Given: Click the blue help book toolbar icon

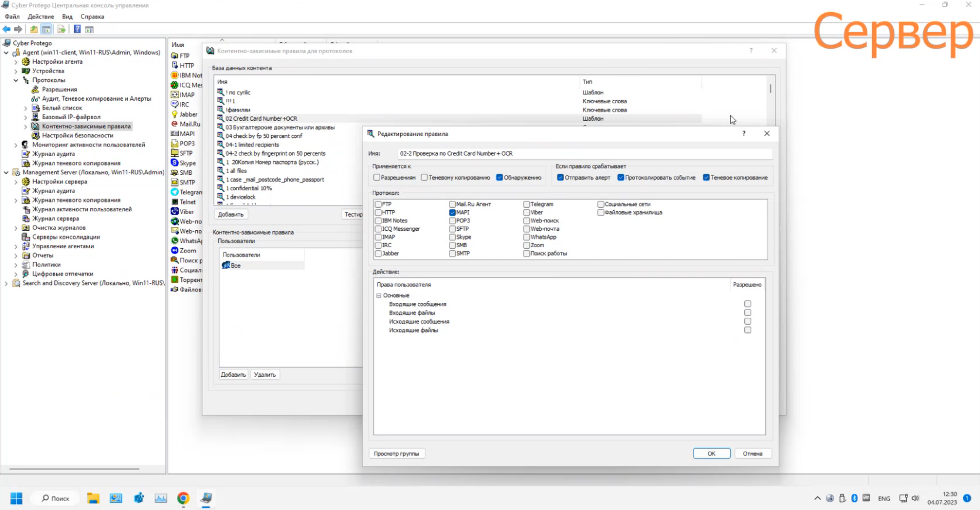Looking at the screenshot, I should (x=77, y=29).
